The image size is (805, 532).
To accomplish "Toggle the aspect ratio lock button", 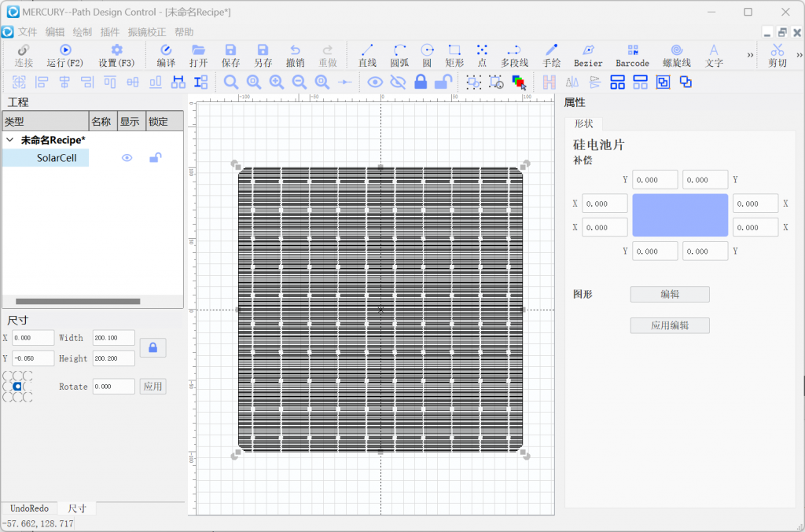I will point(153,348).
